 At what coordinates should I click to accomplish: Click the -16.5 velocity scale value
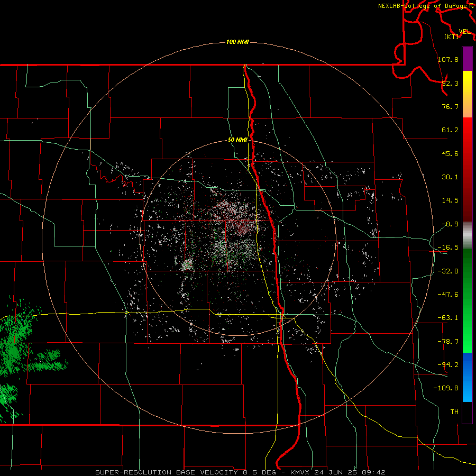(448, 248)
